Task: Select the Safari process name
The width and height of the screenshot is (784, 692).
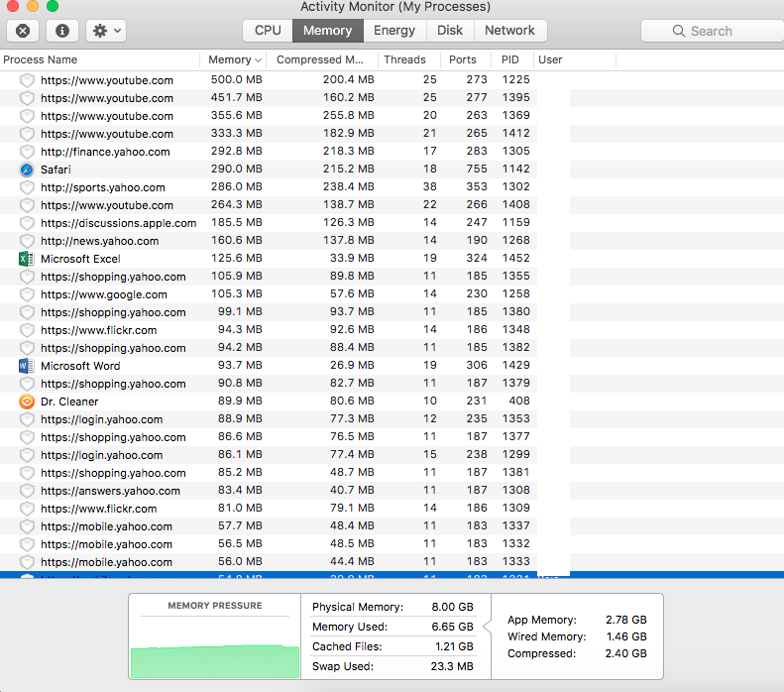Action: point(56,170)
